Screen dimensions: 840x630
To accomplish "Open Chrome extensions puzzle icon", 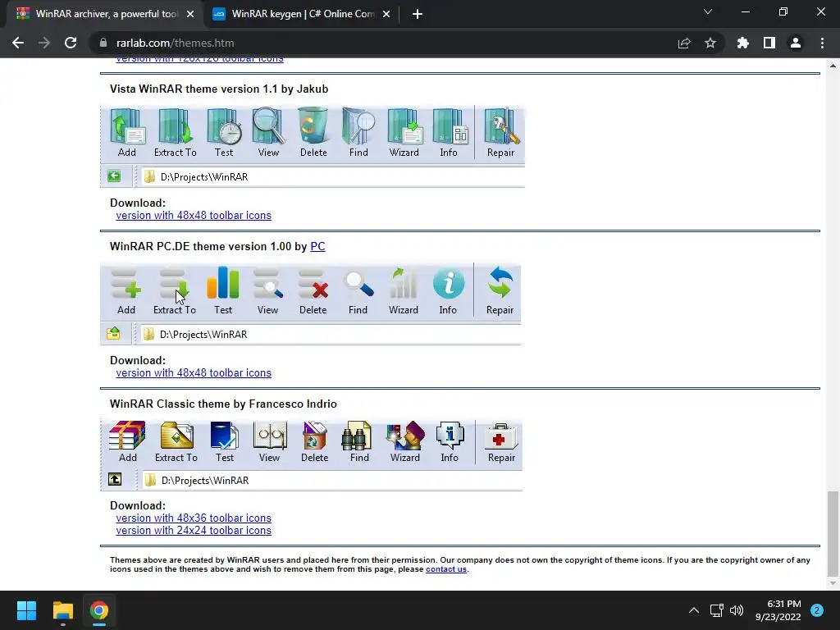I will pyautogui.click(x=743, y=43).
